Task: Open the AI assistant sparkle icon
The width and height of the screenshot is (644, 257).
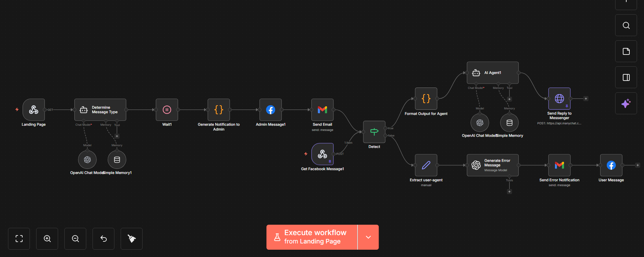Action: click(x=626, y=103)
